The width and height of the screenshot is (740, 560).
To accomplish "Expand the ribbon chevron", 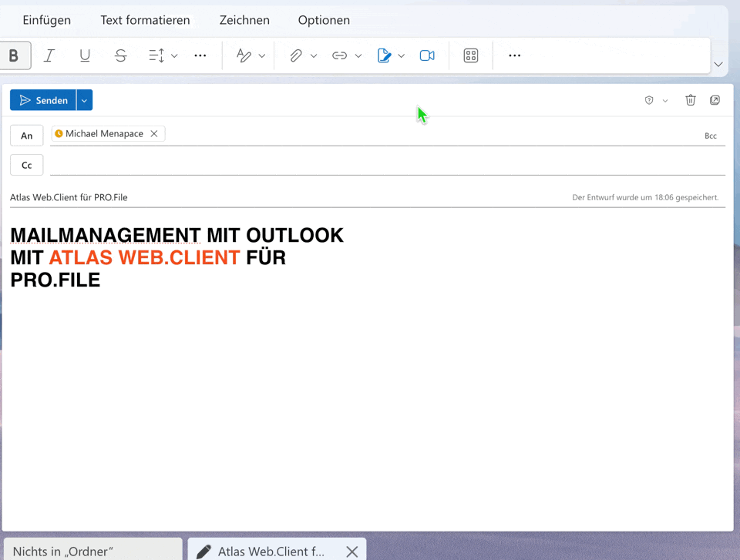I will (718, 64).
